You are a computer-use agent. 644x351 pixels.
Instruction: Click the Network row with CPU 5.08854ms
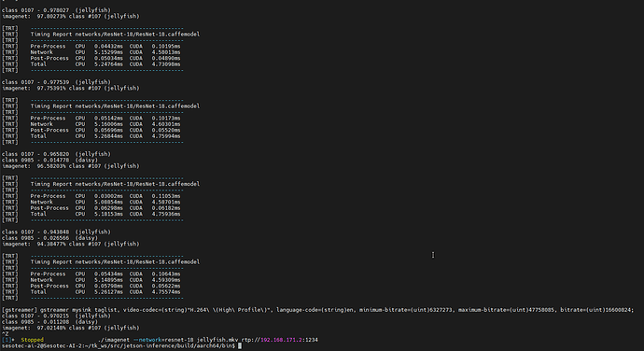91,203
